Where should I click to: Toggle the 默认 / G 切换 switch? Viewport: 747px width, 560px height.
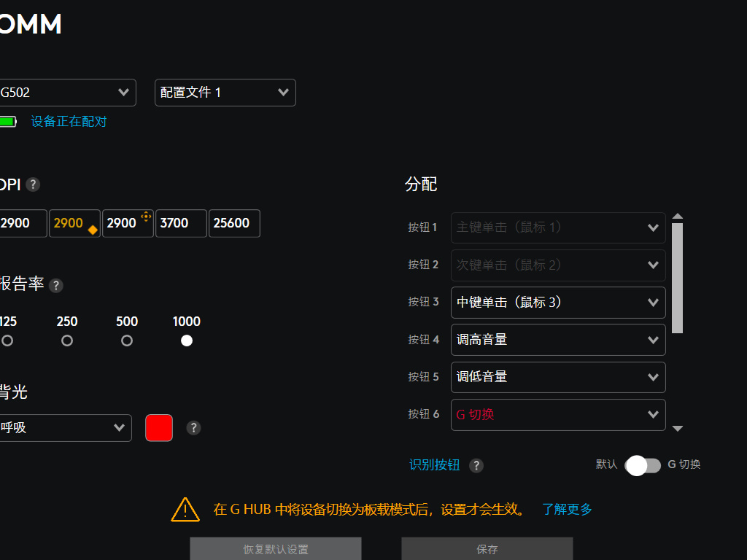point(643,465)
